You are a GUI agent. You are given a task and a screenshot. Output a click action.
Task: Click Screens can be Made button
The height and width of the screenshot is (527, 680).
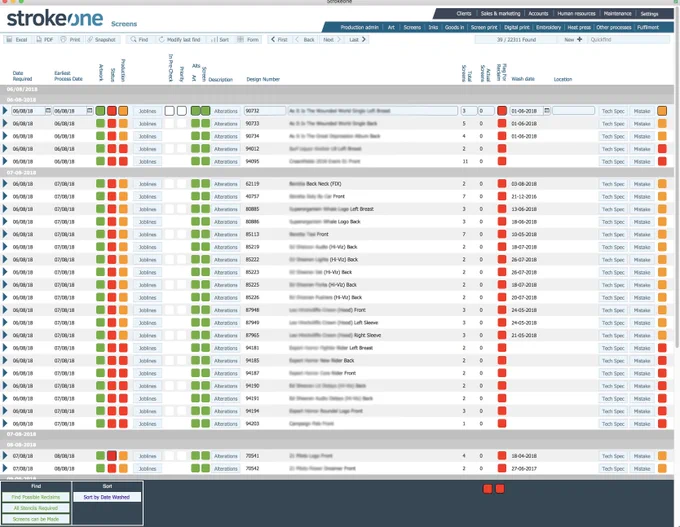36,519
